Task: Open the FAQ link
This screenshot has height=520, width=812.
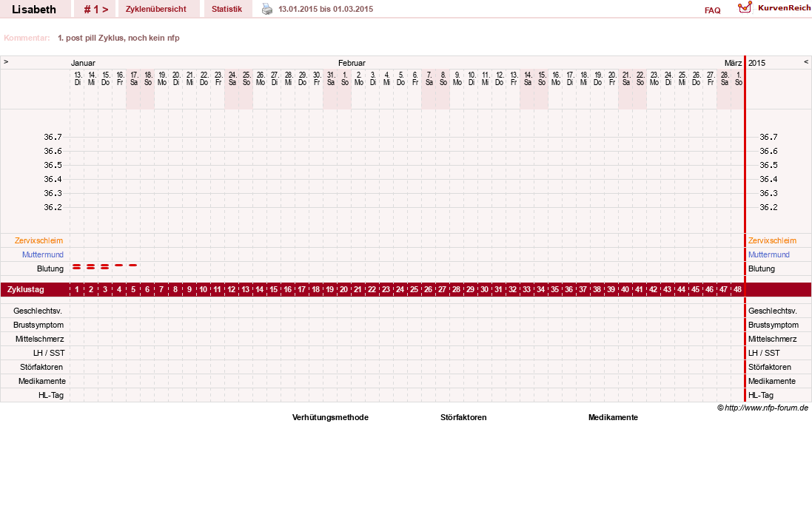Action: click(x=713, y=10)
